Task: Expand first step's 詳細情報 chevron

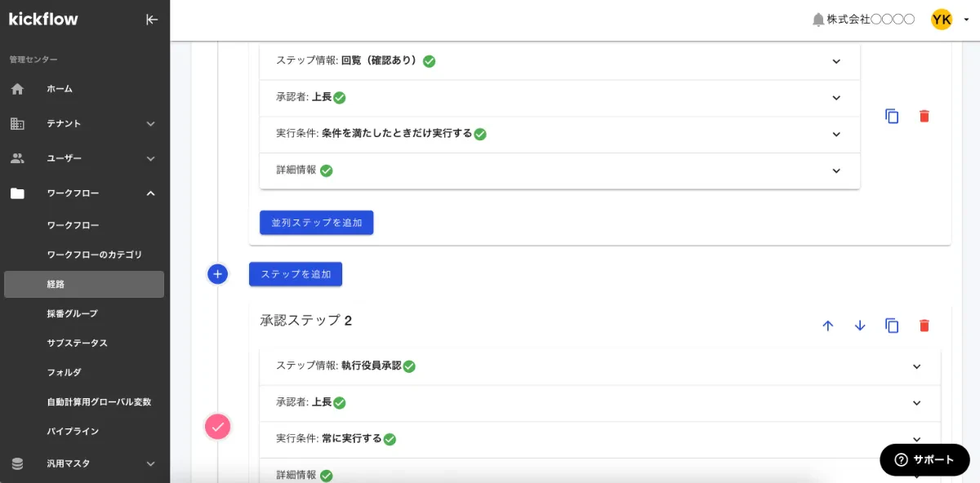Action: coord(836,171)
